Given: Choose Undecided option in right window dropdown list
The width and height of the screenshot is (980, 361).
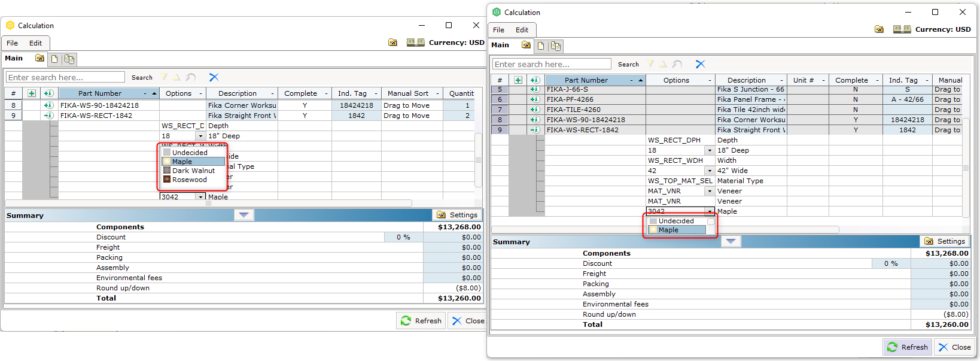Looking at the screenshot, I should [x=677, y=221].
